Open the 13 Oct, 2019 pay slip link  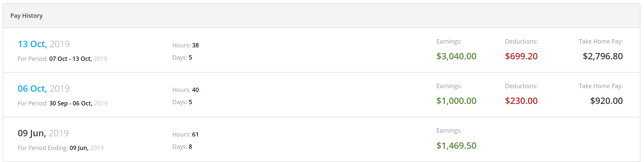(44, 44)
